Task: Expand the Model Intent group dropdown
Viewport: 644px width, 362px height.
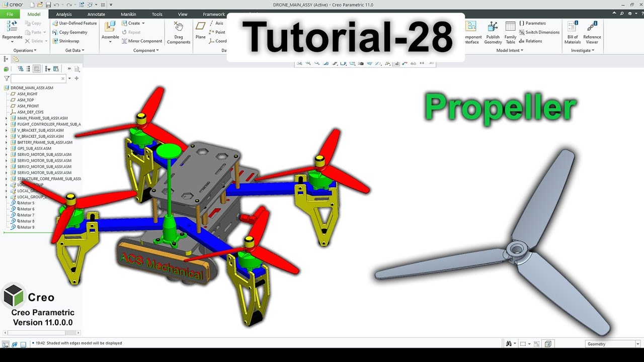Action: point(510,50)
